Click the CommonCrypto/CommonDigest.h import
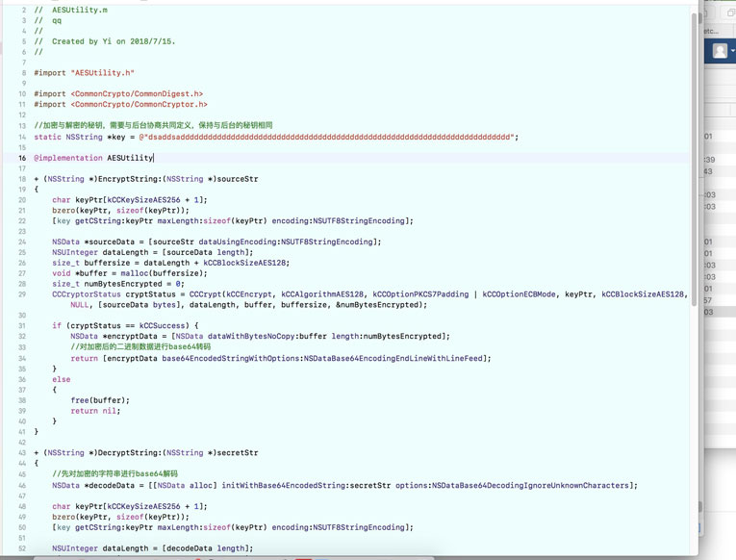 point(139,94)
